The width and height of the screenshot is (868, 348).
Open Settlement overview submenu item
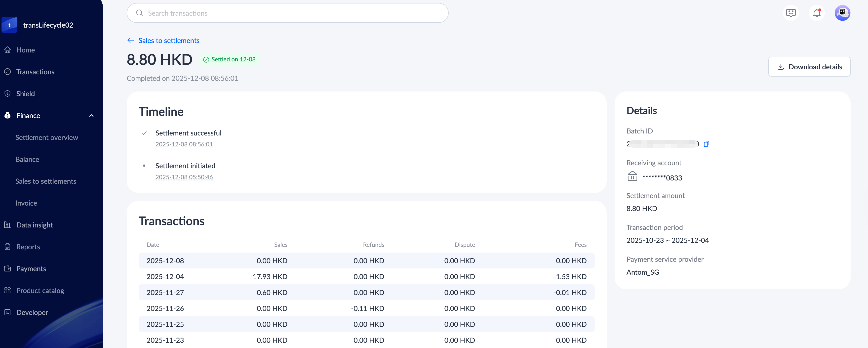[x=46, y=137]
